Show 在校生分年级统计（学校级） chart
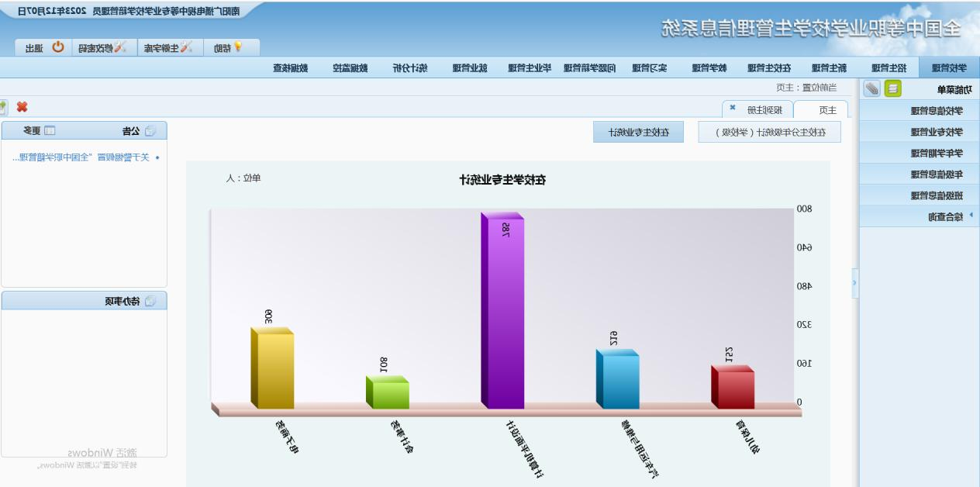980x487 pixels. point(770,132)
